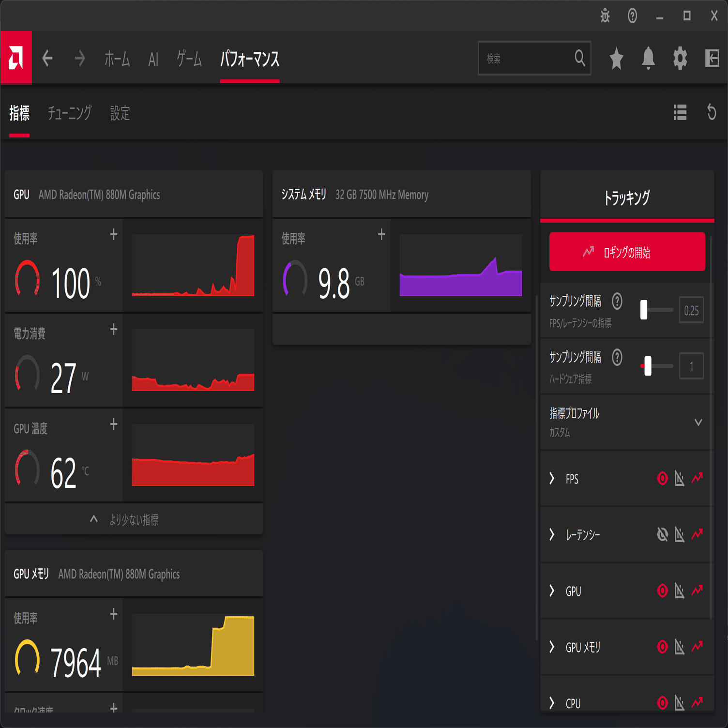The width and height of the screenshot is (728, 728).
Task: Toggle tracking GPU メモリ logging chart icon
Action: [x=698, y=647]
